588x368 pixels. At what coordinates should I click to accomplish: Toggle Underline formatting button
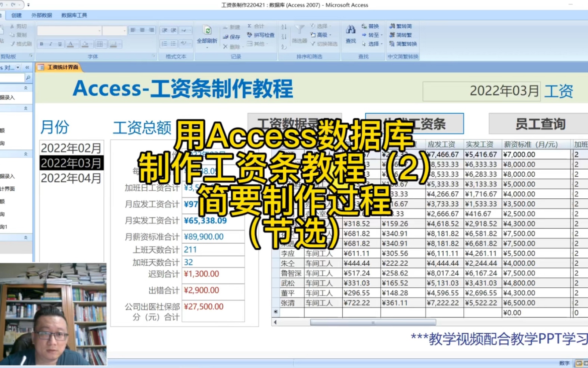pyautogui.click(x=60, y=44)
